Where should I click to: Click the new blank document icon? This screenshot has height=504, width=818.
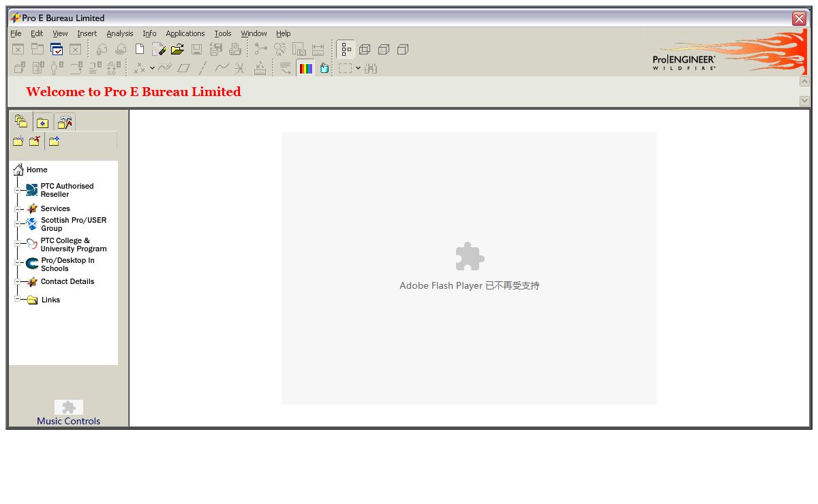(140, 49)
